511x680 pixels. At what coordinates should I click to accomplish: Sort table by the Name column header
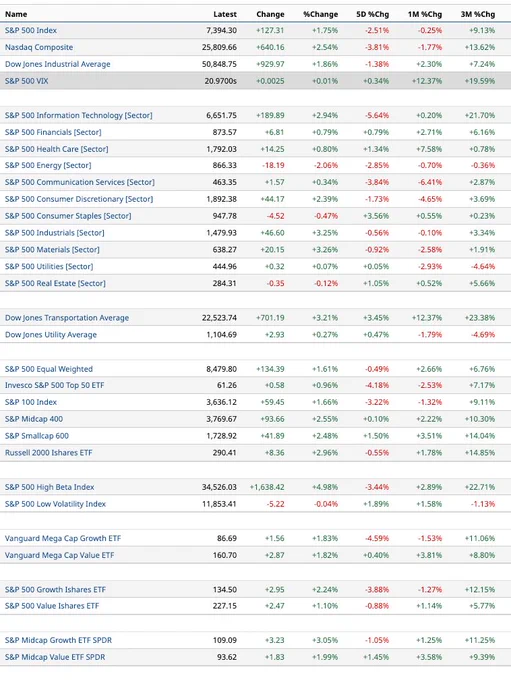(x=16, y=14)
